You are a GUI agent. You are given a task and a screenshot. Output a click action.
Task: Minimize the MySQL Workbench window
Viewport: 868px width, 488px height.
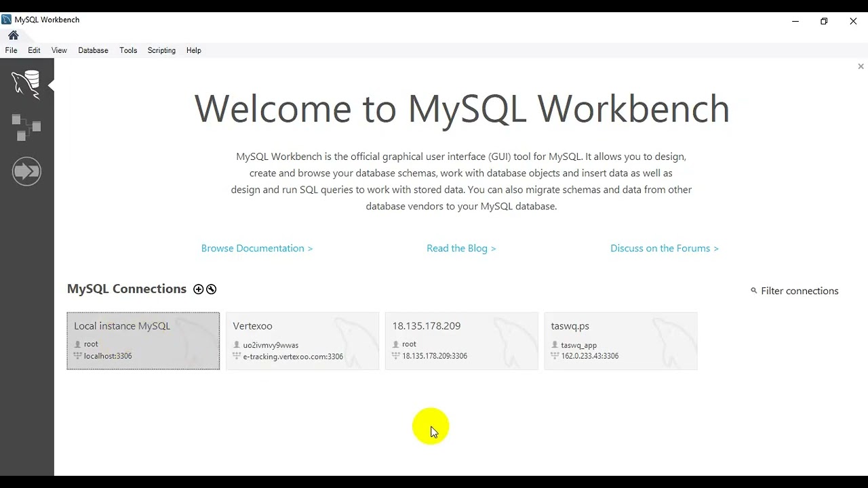(795, 21)
